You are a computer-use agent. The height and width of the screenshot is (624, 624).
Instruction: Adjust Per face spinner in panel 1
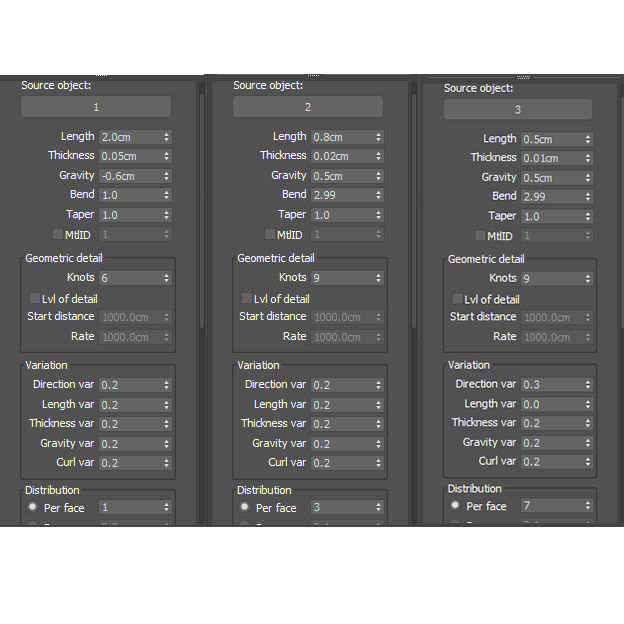click(x=166, y=507)
